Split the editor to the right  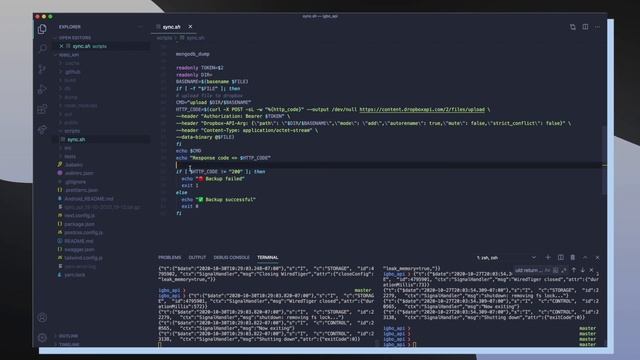click(x=585, y=27)
